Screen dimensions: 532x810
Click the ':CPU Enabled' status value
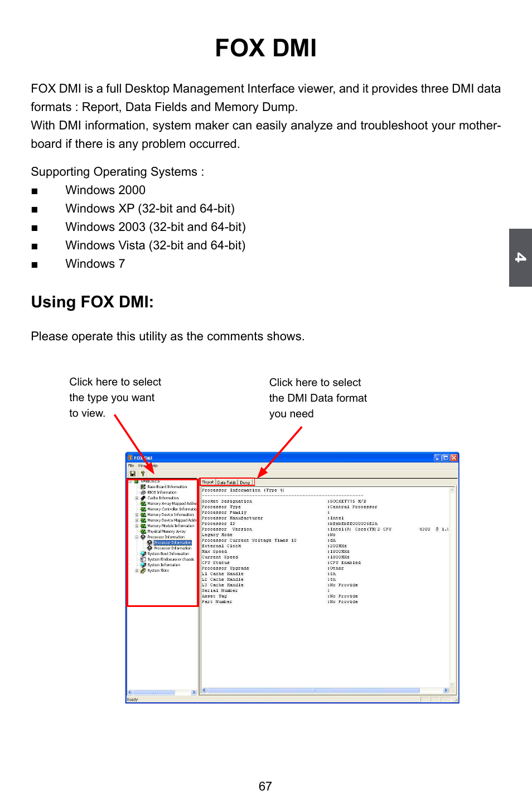click(344, 563)
